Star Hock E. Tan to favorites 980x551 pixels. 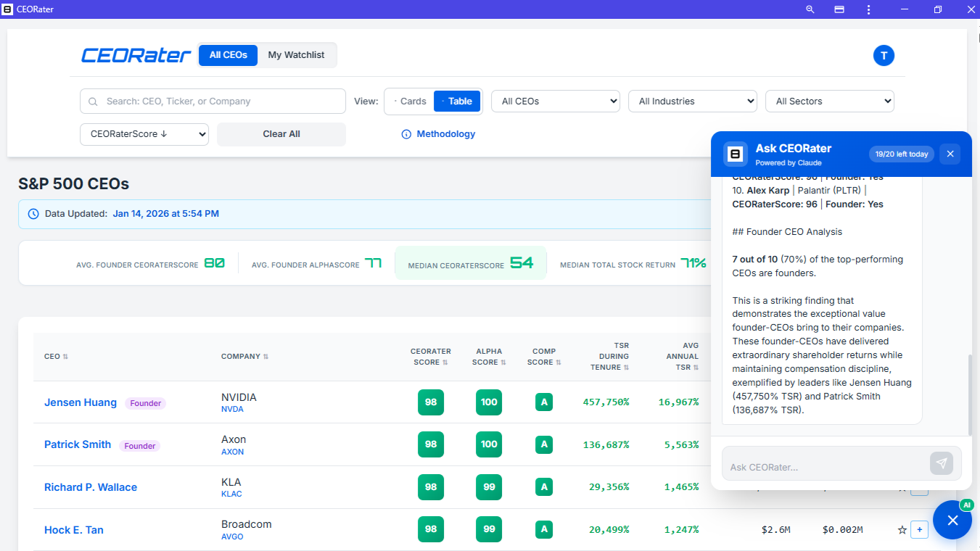tap(902, 530)
